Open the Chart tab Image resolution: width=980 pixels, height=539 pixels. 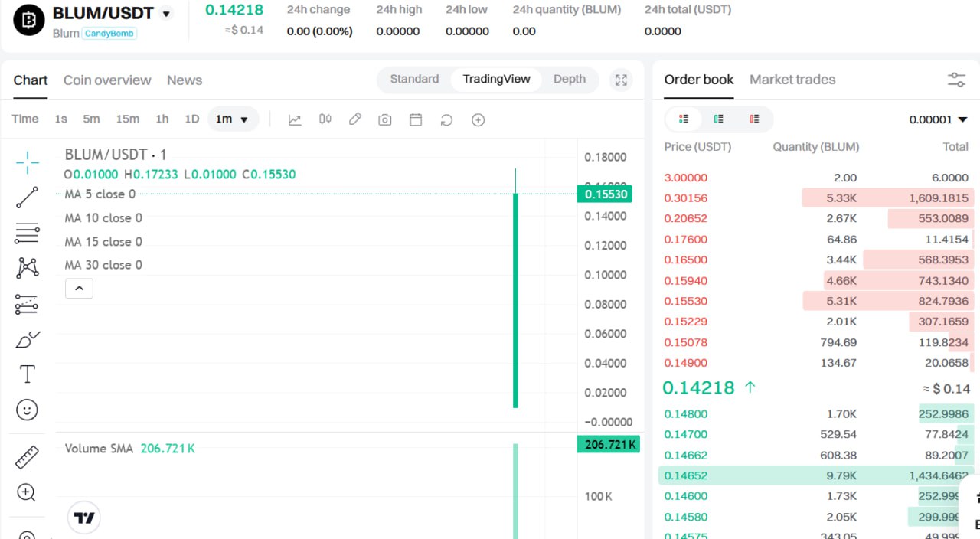31,80
